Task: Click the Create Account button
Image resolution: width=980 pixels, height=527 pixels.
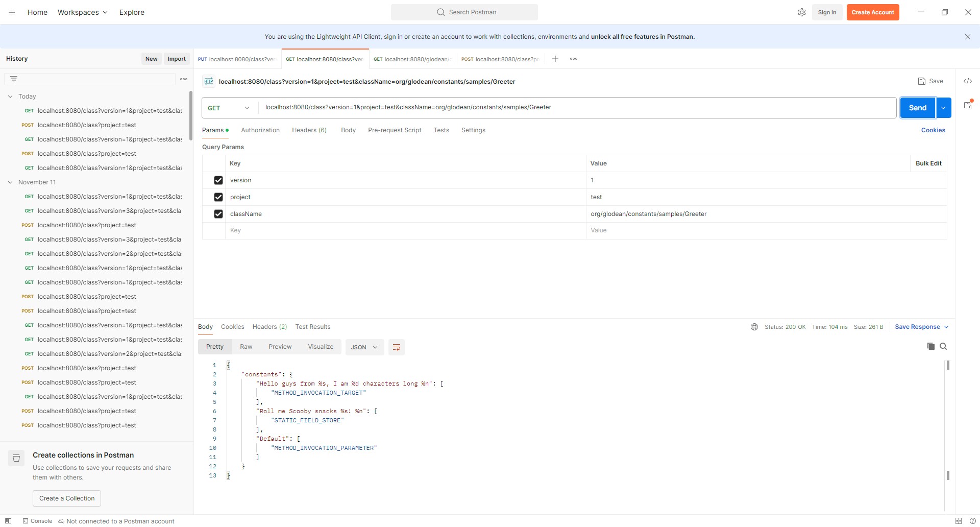Action: [873, 12]
